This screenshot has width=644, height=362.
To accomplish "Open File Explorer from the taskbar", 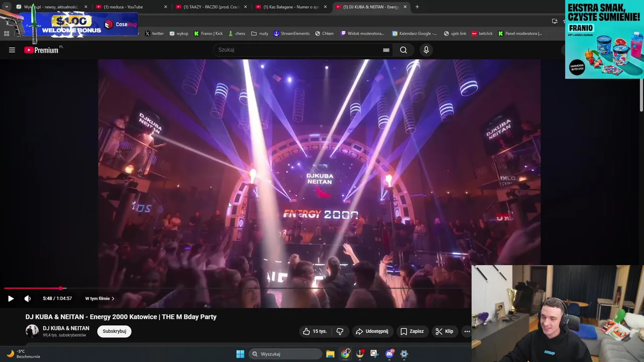I will click(x=330, y=354).
